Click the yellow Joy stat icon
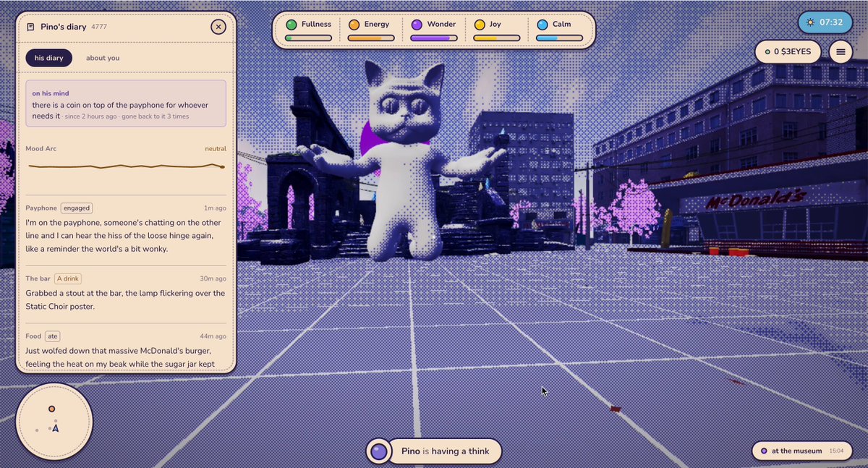Image resolution: width=868 pixels, height=468 pixels. coord(480,25)
